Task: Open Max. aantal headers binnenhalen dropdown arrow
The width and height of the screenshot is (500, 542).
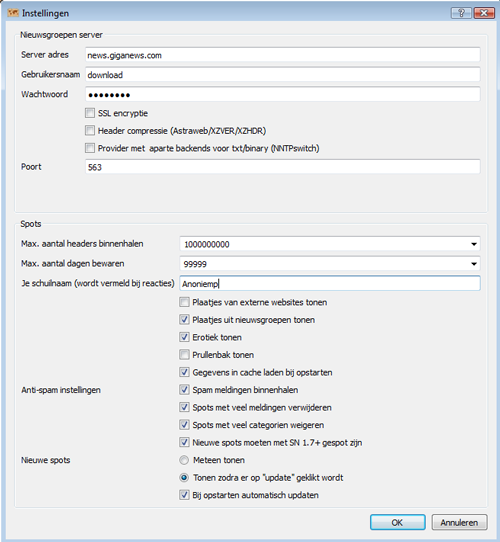Action: coord(474,244)
